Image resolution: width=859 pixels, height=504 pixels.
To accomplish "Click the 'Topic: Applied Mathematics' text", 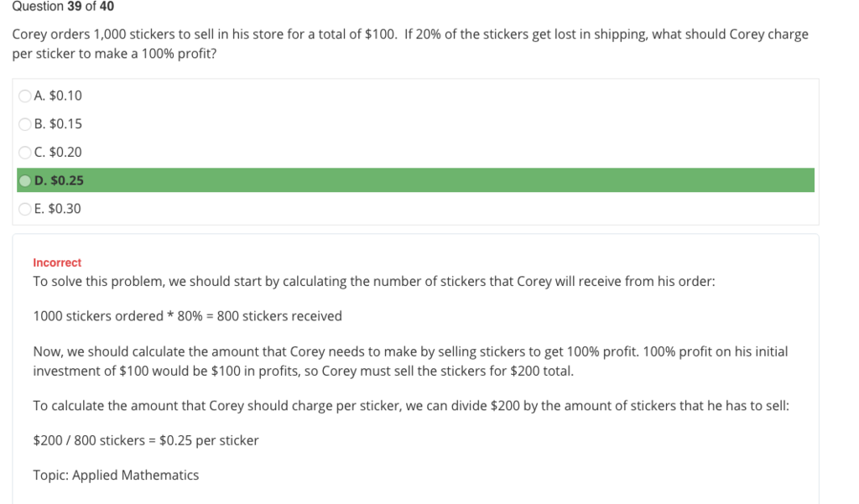I will click(116, 475).
